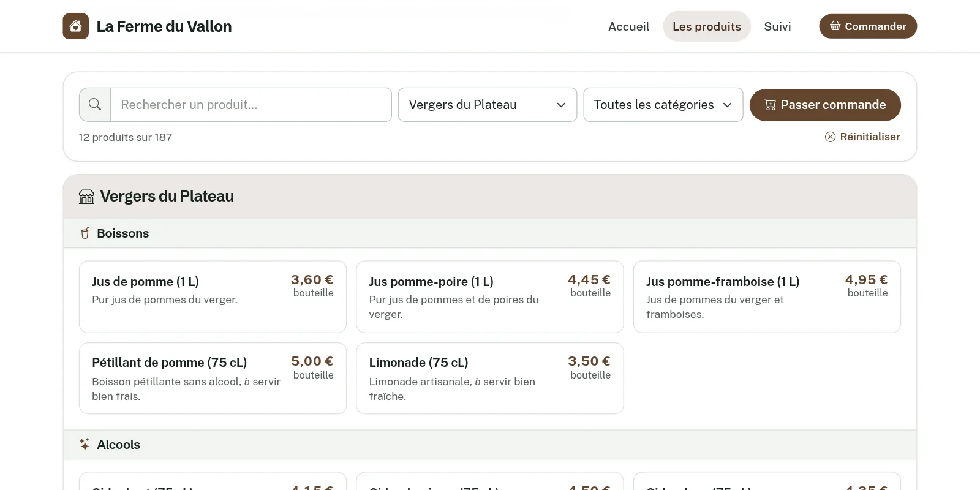Click the 5,00 € price
Screen dimensions: 980x490
(x=312, y=361)
